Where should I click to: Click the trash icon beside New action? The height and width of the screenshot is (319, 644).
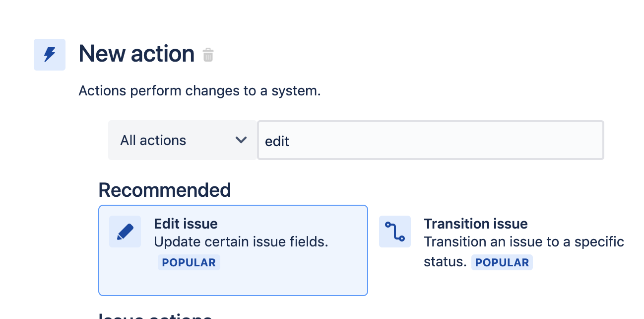(208, 55)
